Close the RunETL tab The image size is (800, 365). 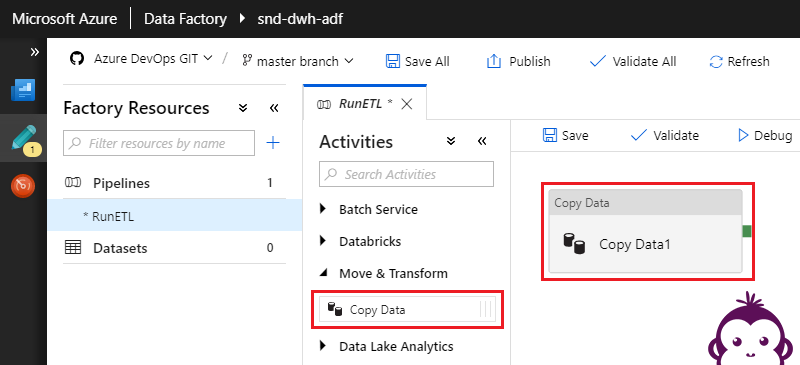coord(407,104)
